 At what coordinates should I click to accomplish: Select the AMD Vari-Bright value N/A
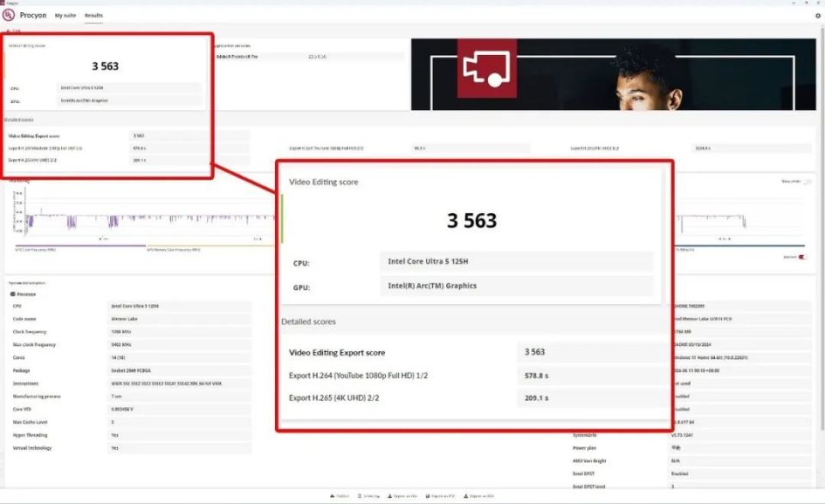[x=740, y=461]
